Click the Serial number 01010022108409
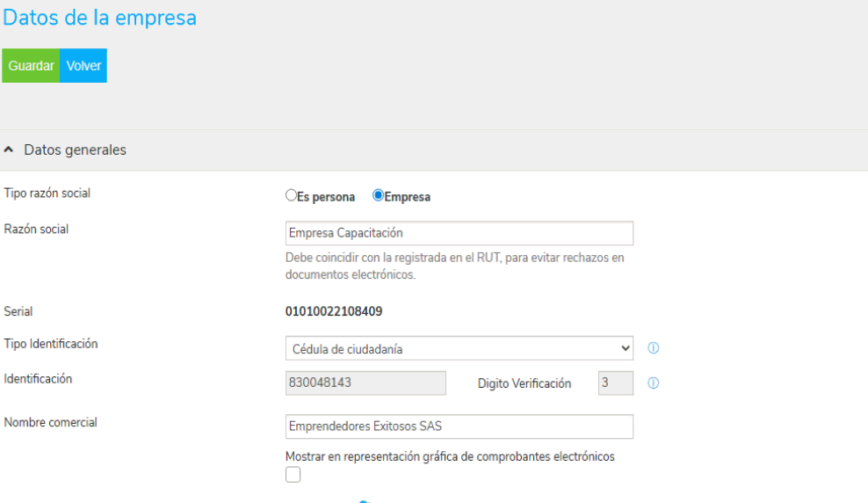Screen dimensions: 868x503 click(x=334, y=311)
